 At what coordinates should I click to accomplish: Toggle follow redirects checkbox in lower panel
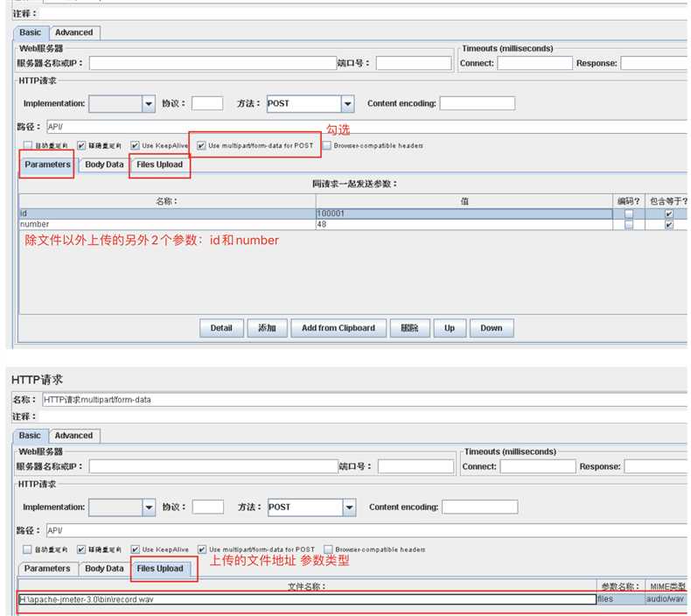[x=81, y=549]
